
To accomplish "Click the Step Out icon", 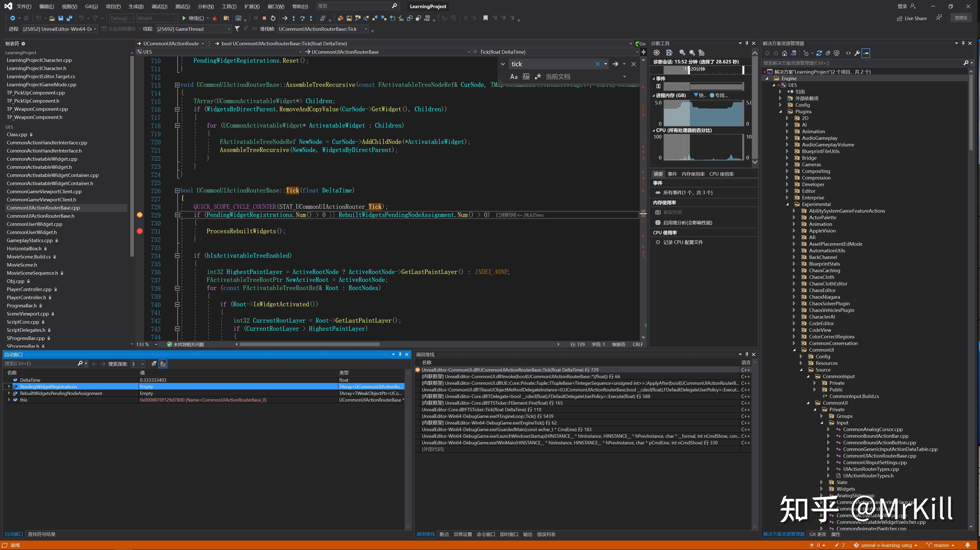I will coord(311,18).
